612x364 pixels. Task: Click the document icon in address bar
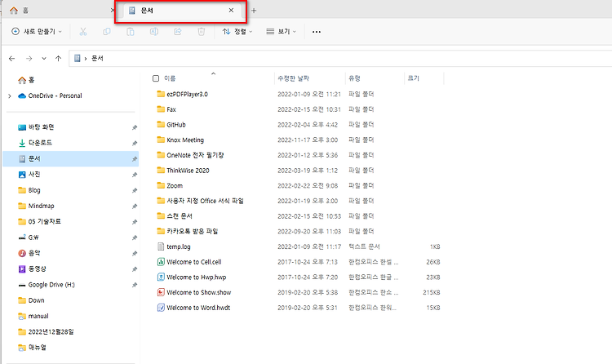78,59
